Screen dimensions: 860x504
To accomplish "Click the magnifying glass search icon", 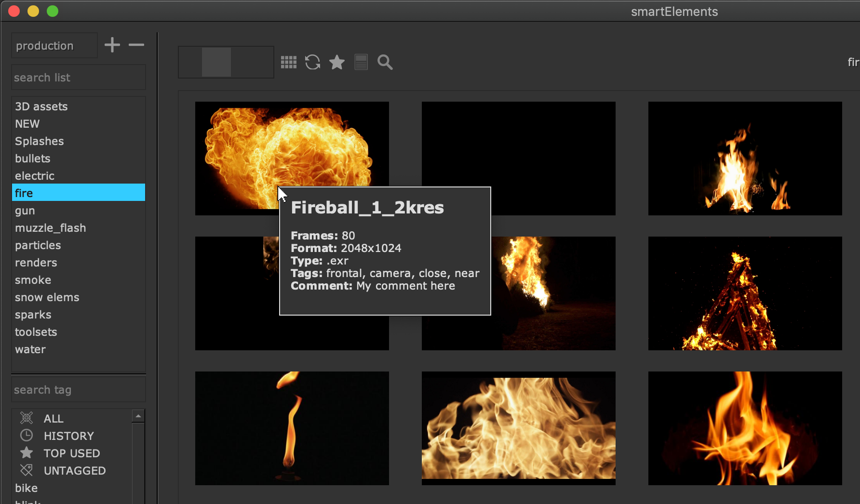I will pyautogui.click(x=385, y=62).
